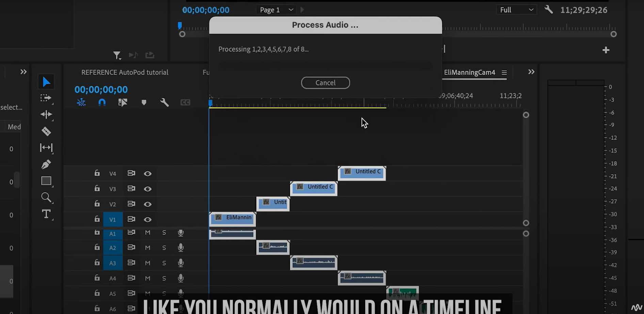
Task: Expand the collapsed left panel chevrons
Action: tap(23, 71)
